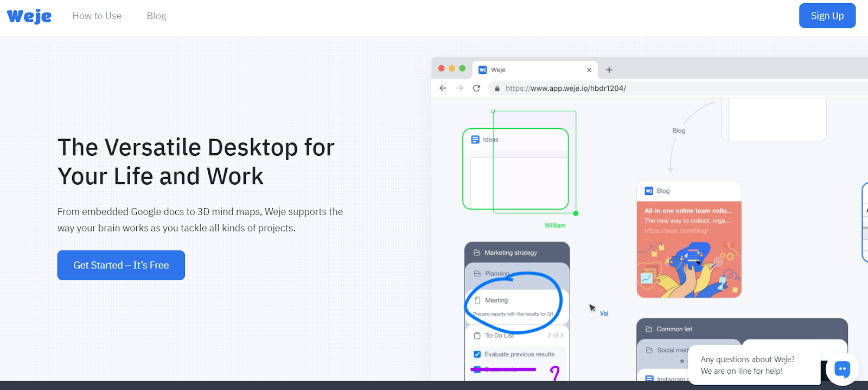
Task: Click the Social media folder icon
Action: point(649,350)
